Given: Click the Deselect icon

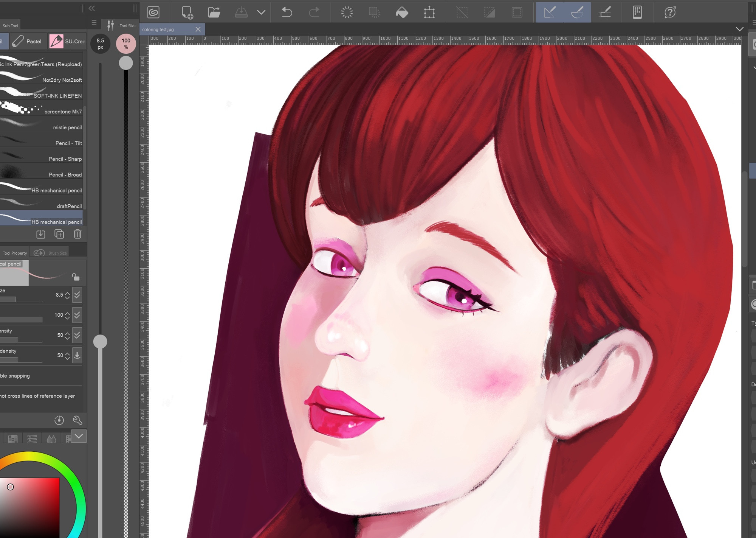Looking at the screenshot, I should 462,12.
